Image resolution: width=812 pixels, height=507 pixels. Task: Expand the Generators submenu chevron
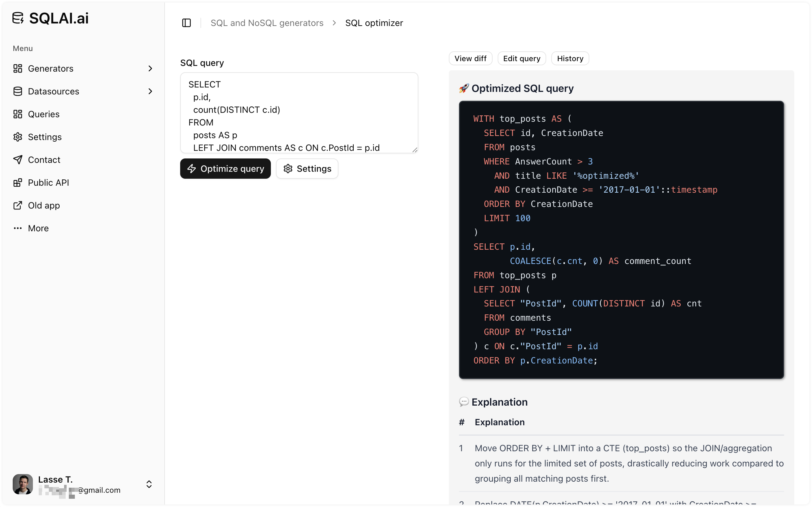tap(150, 68)
